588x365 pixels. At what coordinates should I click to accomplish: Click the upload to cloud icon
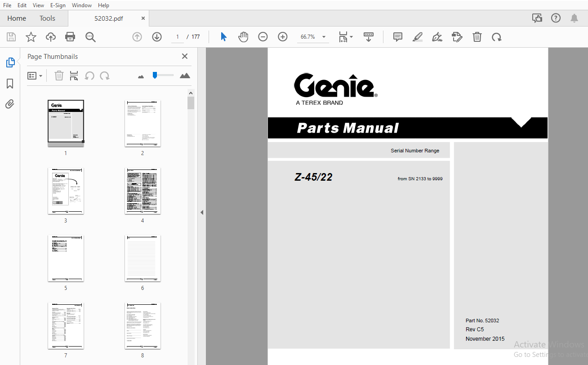click(x=51, y=37)
